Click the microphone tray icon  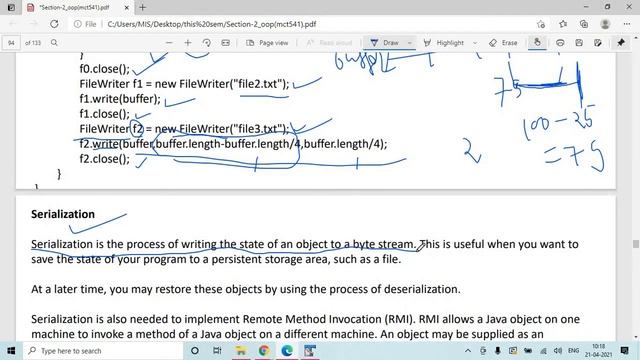tap(498, 351)
